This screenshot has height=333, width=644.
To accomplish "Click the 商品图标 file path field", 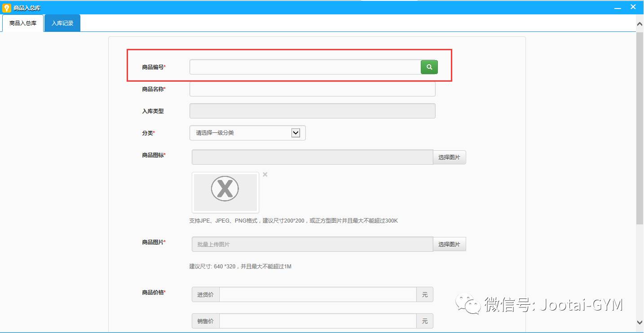I will [313, 158].
